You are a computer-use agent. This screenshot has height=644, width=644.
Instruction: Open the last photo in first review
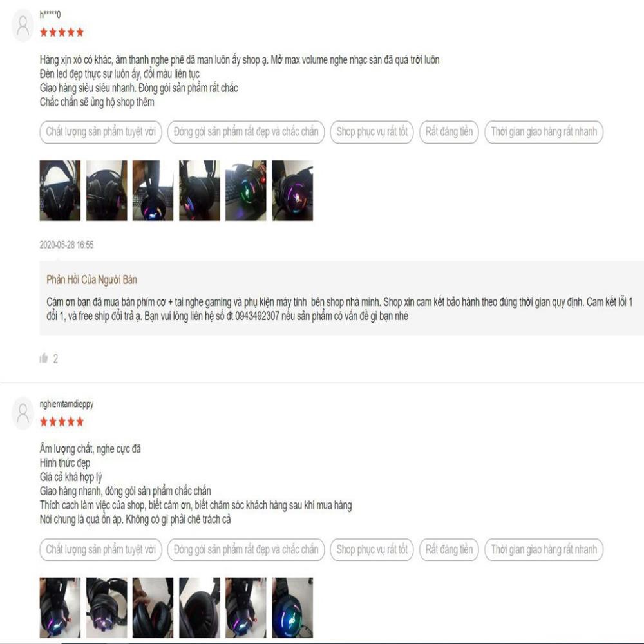tap(292, 191)
